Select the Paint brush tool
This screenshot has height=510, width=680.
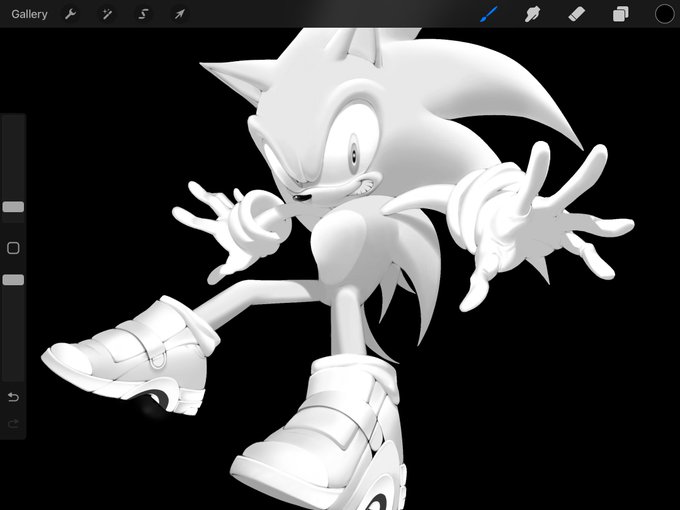point(489,14)
